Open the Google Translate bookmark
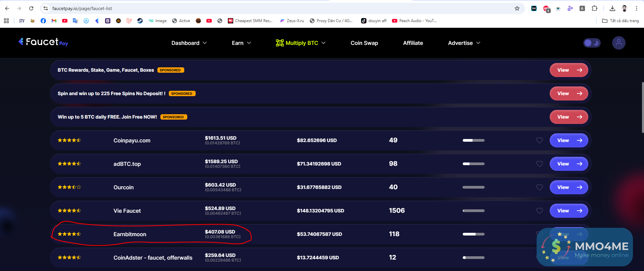Screen dimensions: 644x271 pyautogui.click(x=76, y=21)
